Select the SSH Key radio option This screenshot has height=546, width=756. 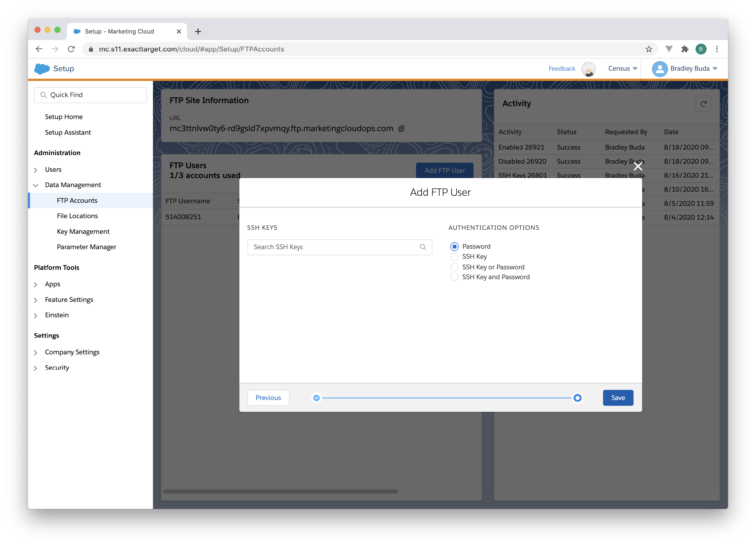454,257
